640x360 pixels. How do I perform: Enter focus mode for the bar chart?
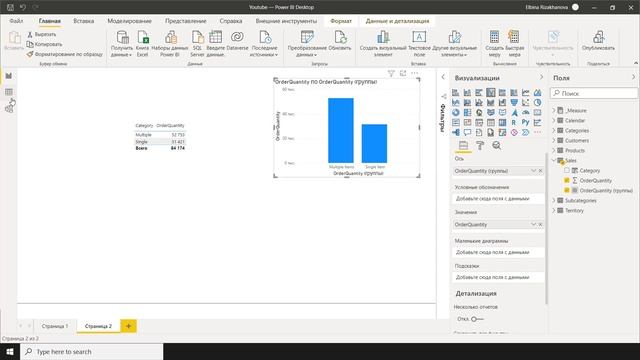pos(403,73)
